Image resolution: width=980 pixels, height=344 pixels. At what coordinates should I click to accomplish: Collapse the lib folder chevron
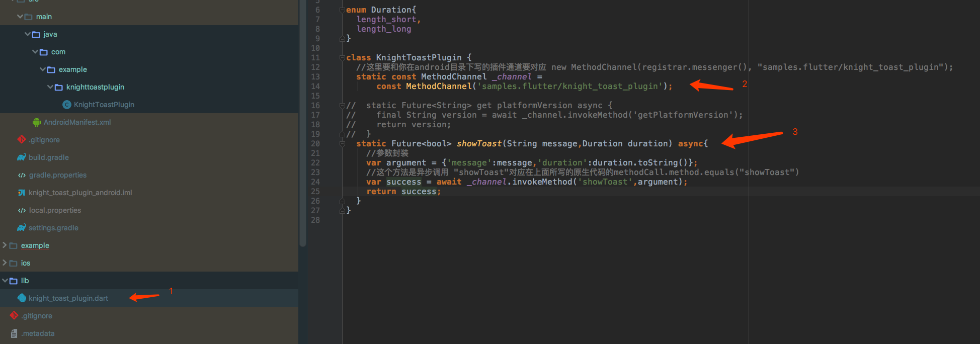5,281
